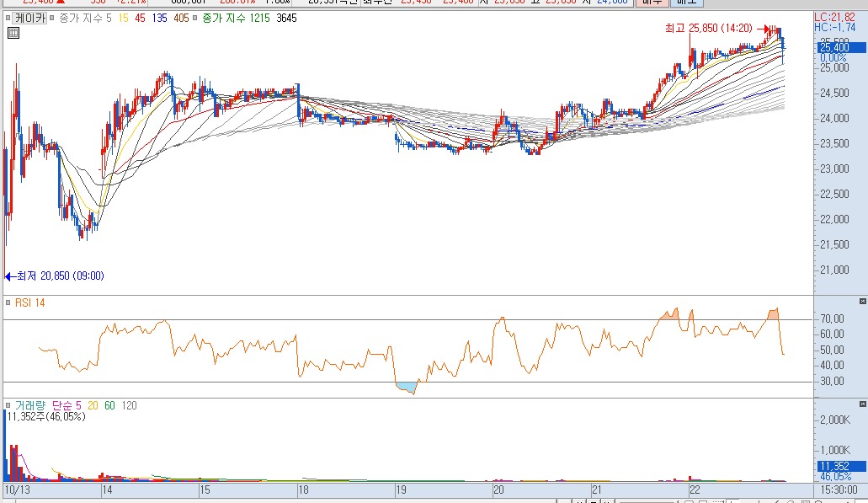The height and width of the screenshot is (503, 868).
Task: Click the 24,000 price axis label
Action: coord(834,118)
